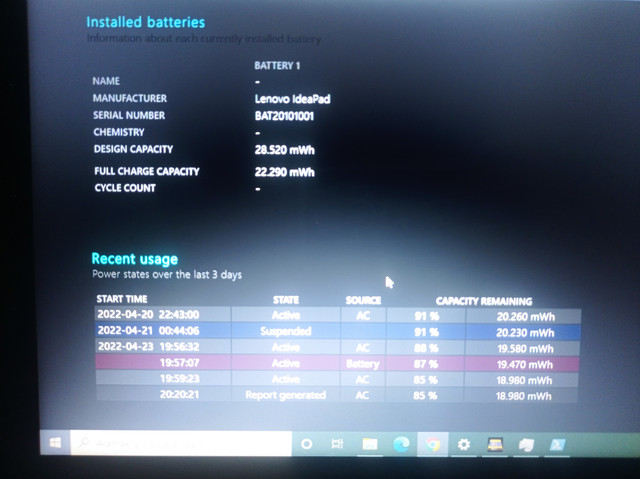
Task: Open the yellow app icon next to Settings
Action: 495,445
